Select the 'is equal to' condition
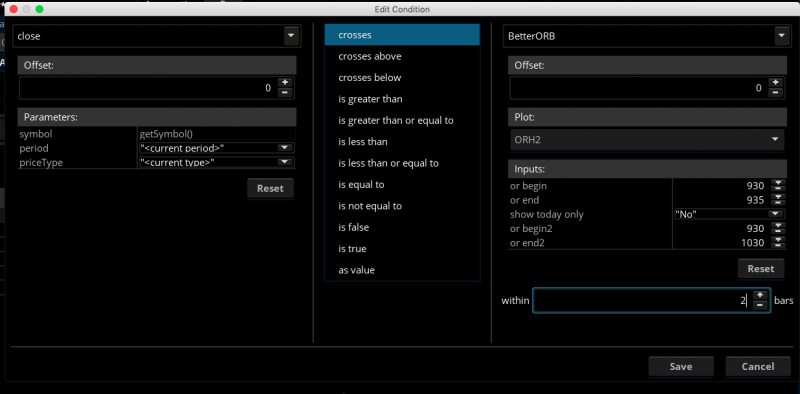800x394 pixels. point(402,185)
